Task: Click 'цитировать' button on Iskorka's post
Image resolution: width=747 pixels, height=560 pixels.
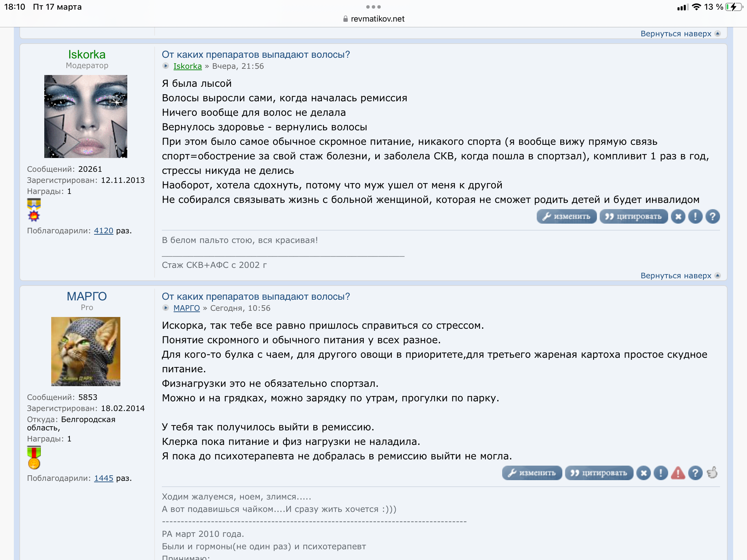Action: (634, 217)
